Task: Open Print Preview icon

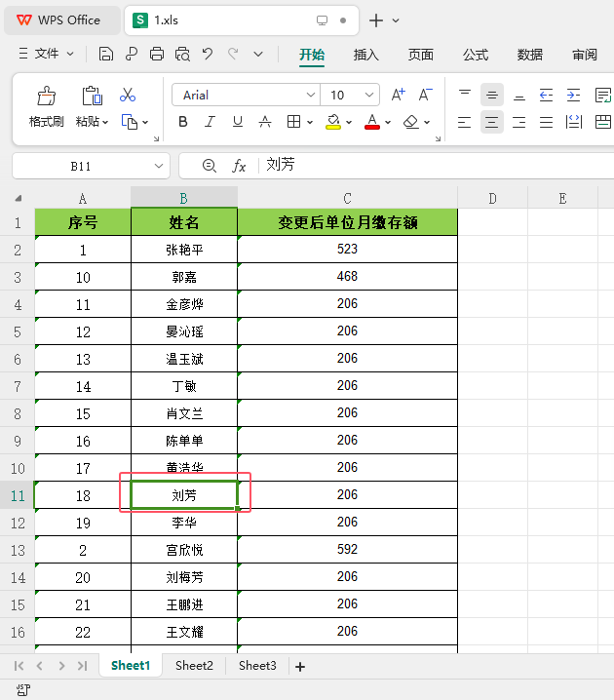Action: pyautogui.click(x=182, y=55)
